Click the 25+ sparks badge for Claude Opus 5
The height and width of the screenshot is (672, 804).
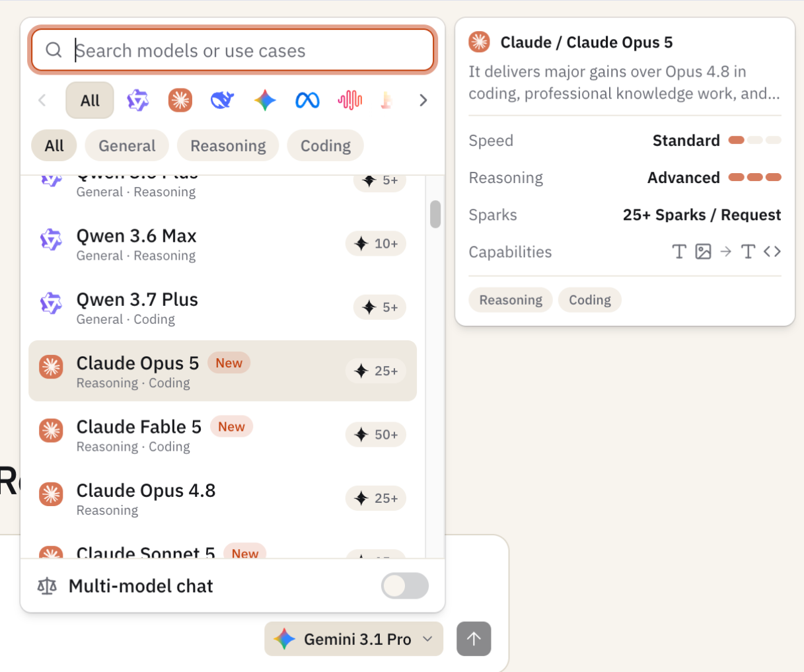pos(376,371)
